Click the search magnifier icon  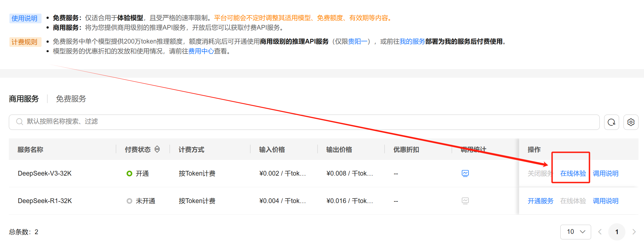[x=19, y=122]
